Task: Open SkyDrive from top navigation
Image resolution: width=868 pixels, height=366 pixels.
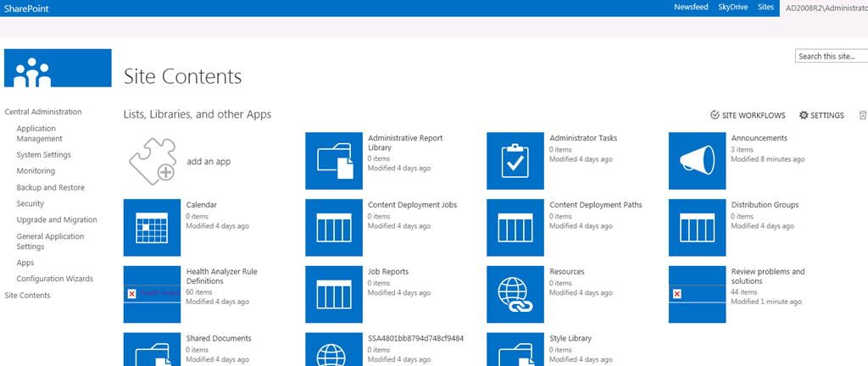Action: tap(732, 7)
